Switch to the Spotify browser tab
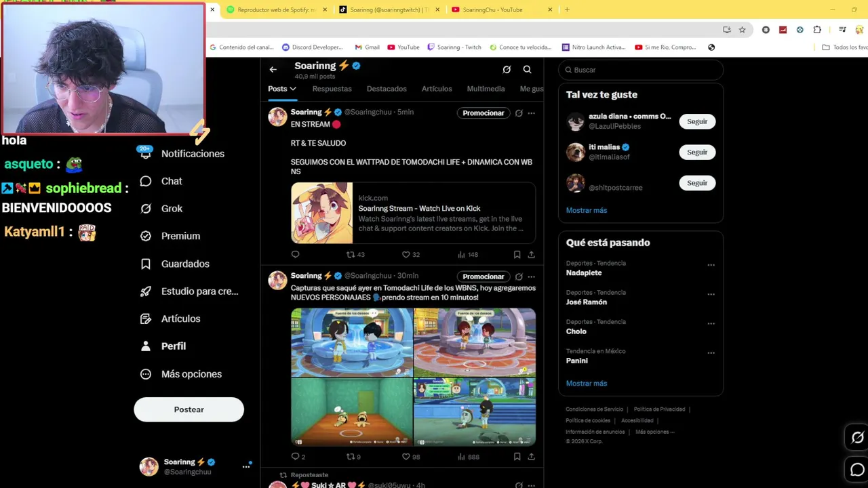868x488 pixels. tap(276, 9)
